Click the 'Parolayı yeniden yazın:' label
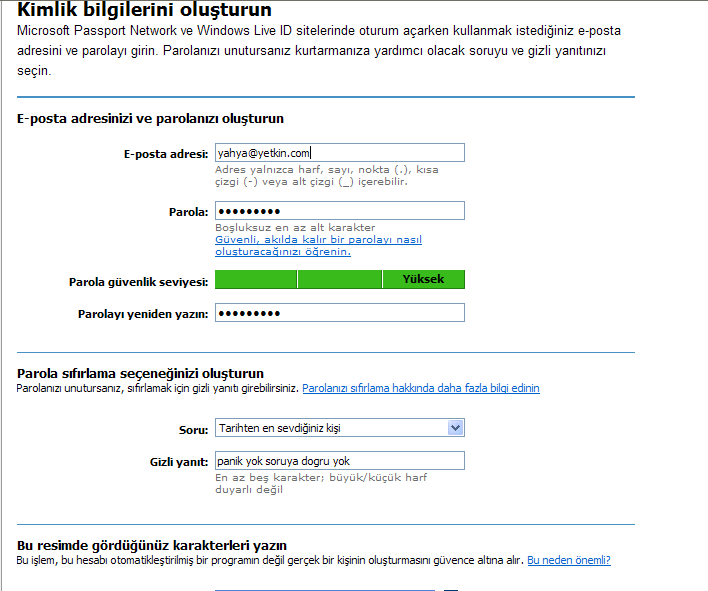This screenshot has width=708, height=591. 143,314
